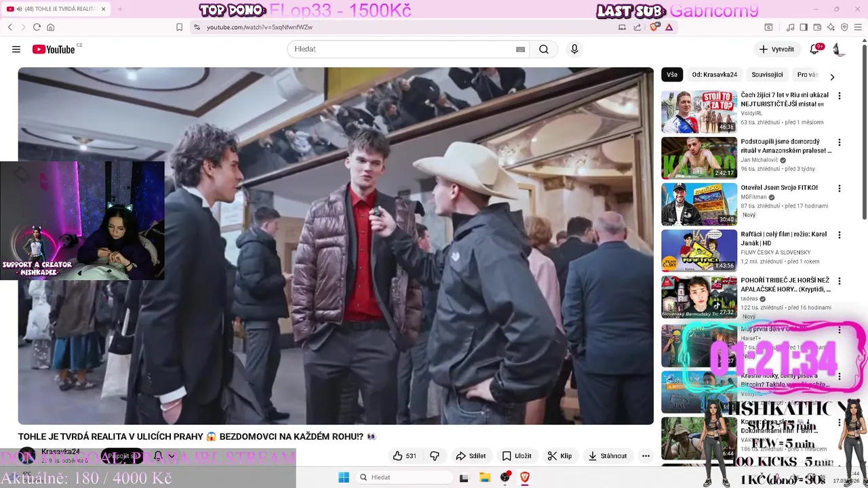Click the Klip clip button

click(560, 456)
